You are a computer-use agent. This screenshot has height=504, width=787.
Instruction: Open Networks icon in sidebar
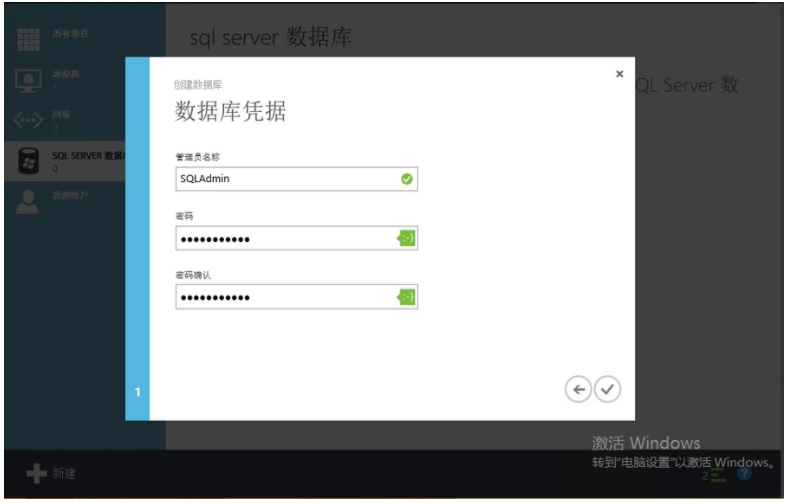pos(28,120)
